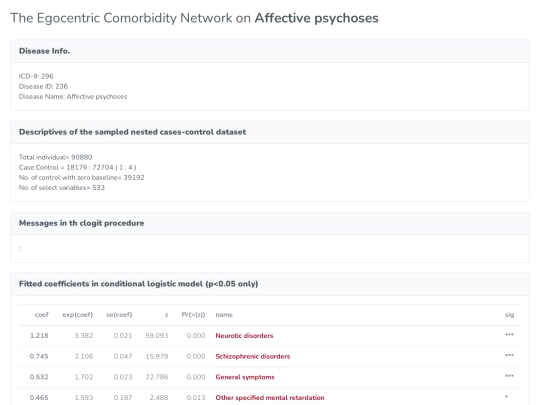This screenshot has width=540, height=405.
Task: Select se(coef) value 0.187
Action: [x=123, y=397]
